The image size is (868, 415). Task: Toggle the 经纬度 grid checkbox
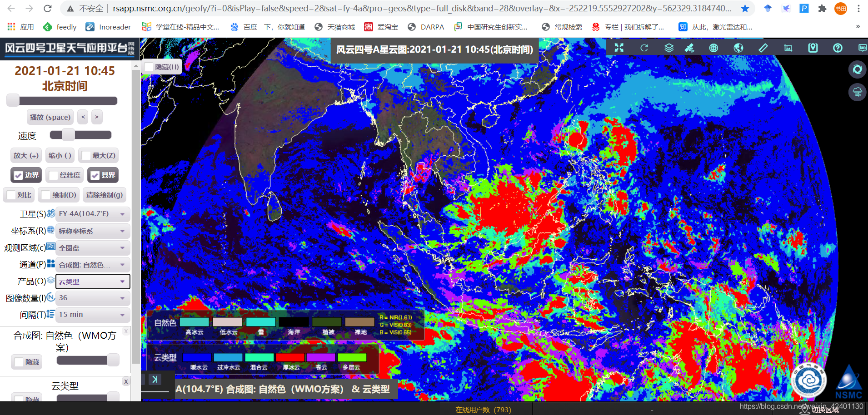click(x=53, y=175)
